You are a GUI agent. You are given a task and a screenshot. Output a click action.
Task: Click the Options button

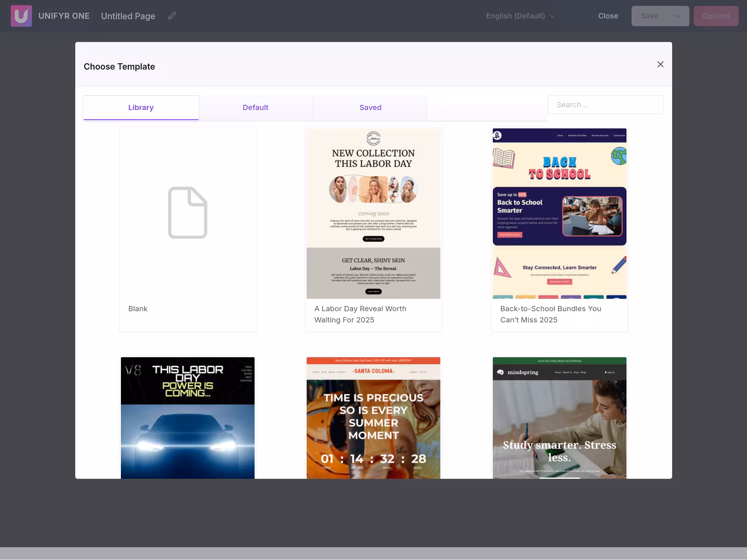(716, 16)
